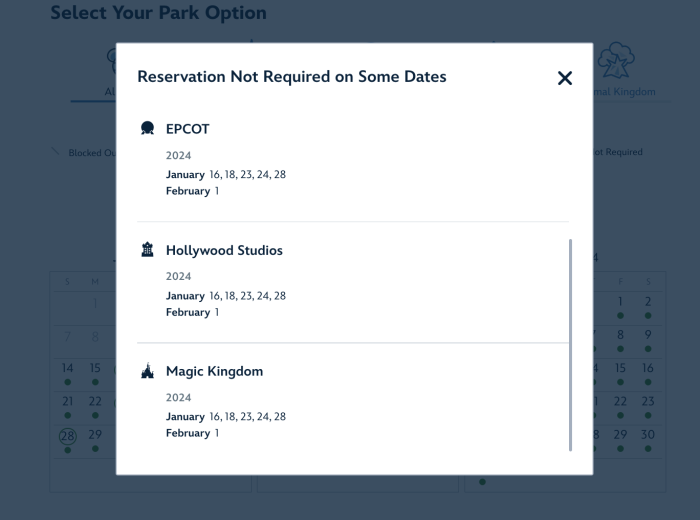Select the circled date 28 on calendar

(67, 436)
